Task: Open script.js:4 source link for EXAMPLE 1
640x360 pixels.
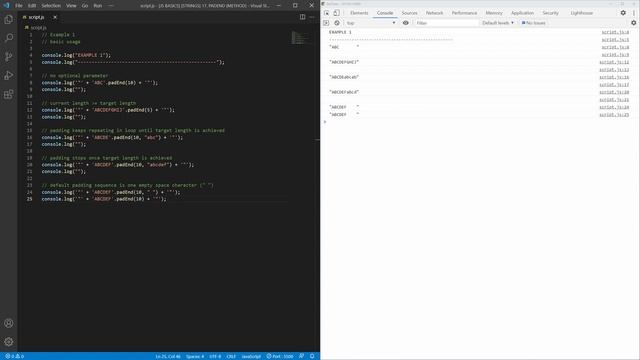Action: coord(615,32)
